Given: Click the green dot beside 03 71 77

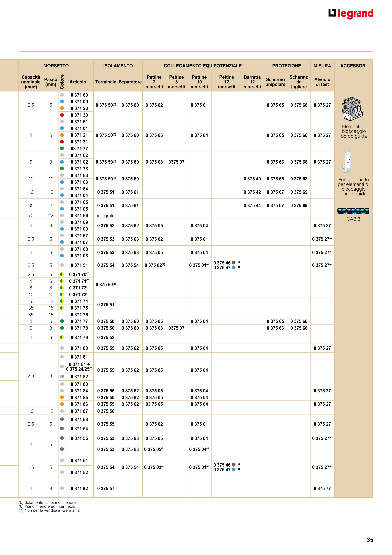Looking at the screenshot, I should tap(62, 148).
